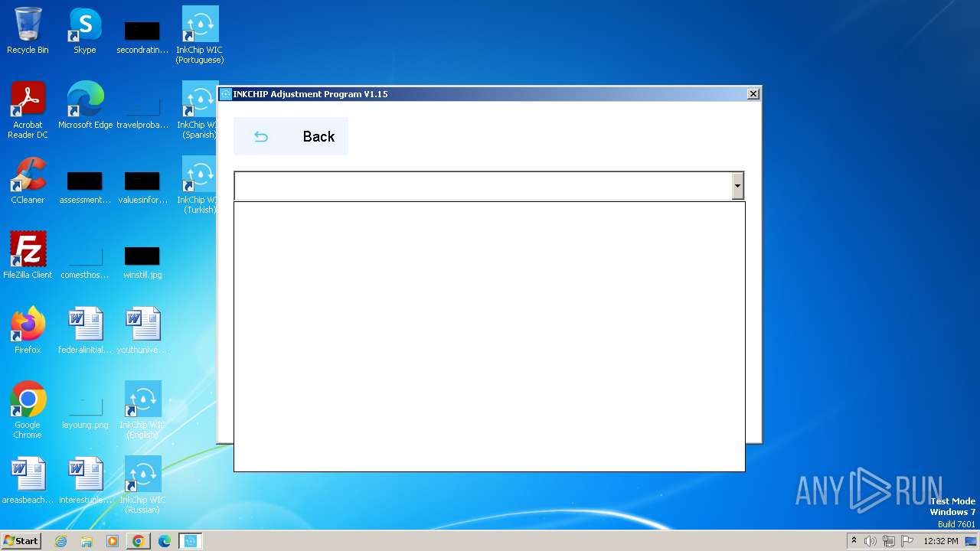Select the comesthos... file icon
This screenshot has width=980, height=551.
tap(85, 261)
